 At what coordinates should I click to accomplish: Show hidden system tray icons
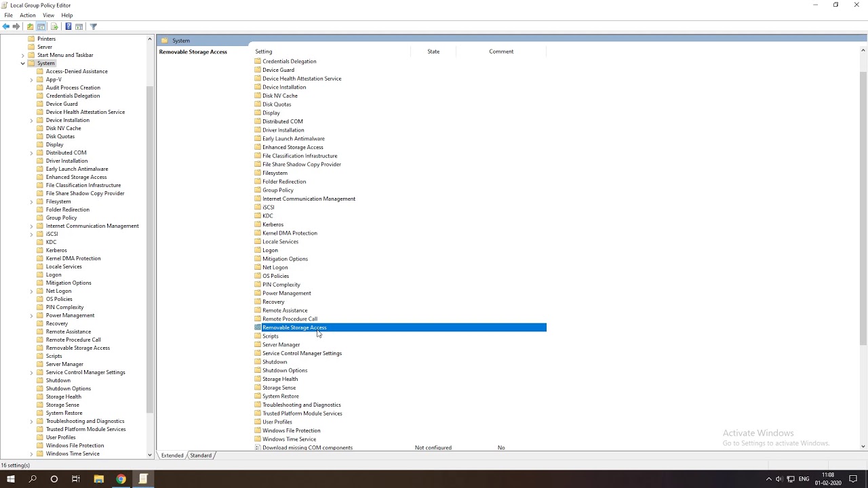coord(768,479)
